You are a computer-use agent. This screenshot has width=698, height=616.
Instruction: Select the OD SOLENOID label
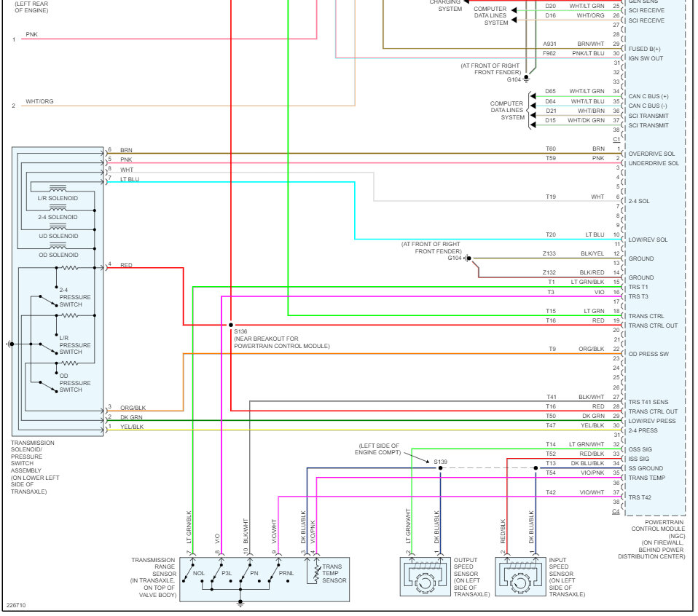coord(58,255)
